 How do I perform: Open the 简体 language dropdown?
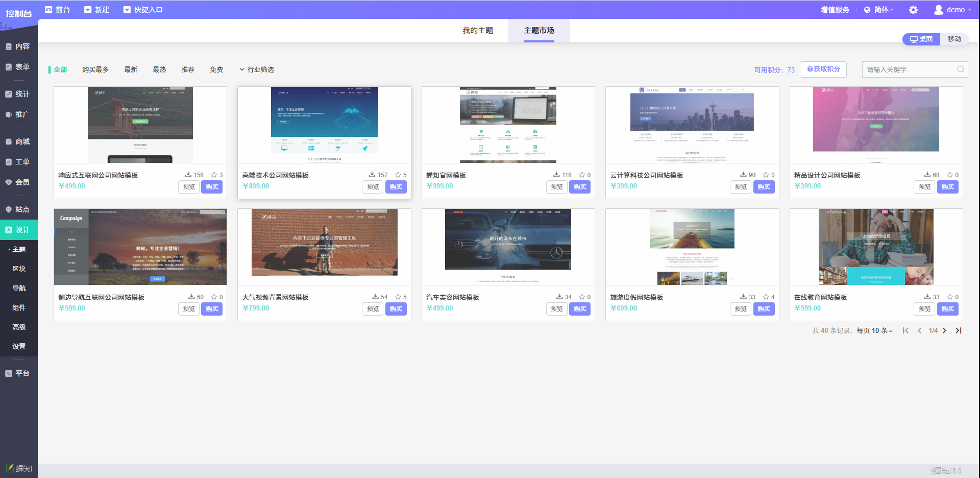tap(879, 10)
